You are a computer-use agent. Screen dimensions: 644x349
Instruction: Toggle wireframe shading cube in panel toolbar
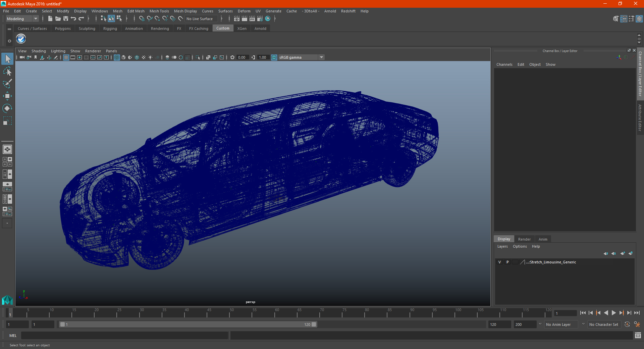point(117,57)
